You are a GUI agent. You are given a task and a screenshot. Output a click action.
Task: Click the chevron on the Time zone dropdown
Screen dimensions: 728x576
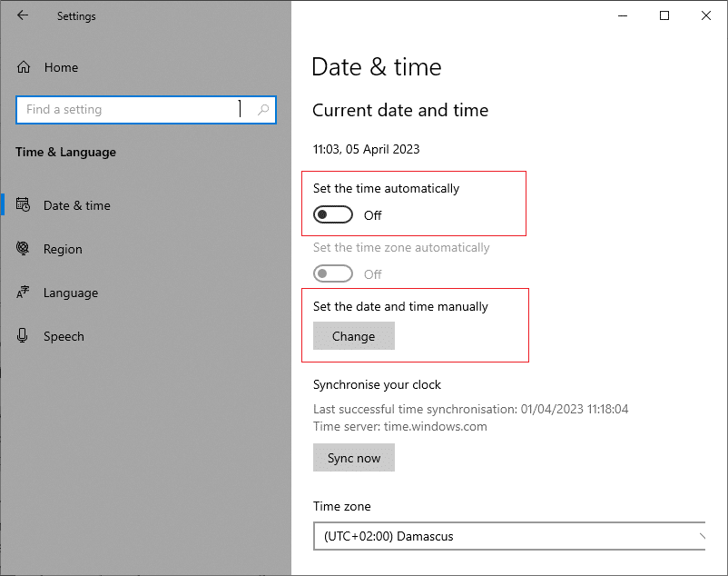pos(700,536)
